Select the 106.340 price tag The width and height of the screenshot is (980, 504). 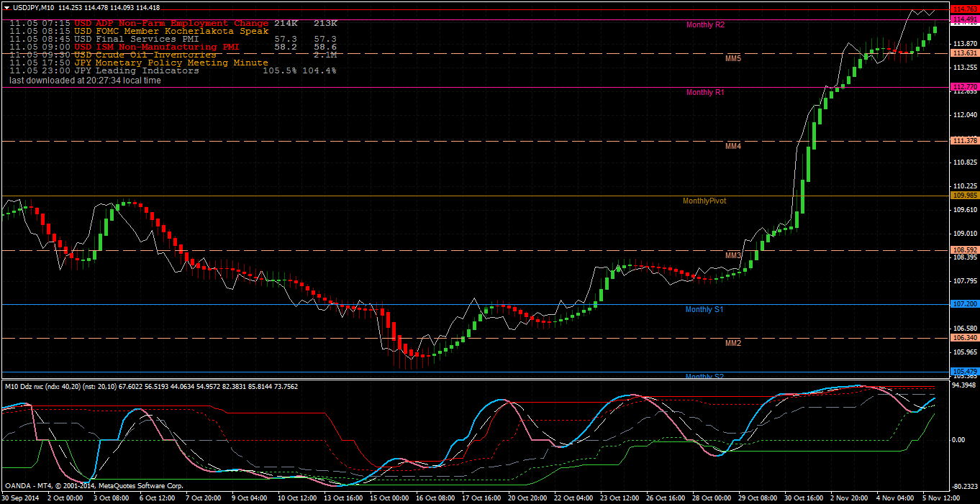coord(964,338)
